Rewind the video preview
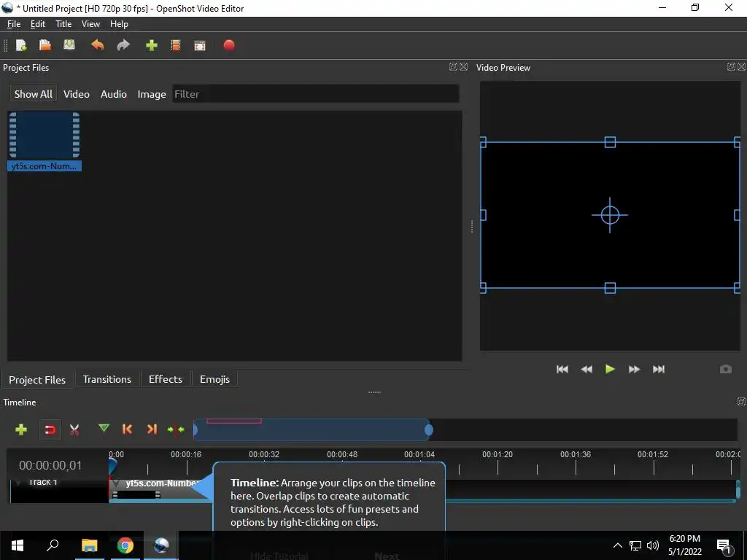The width and height of the screenshot is (747, 560). tap(587, 369)
